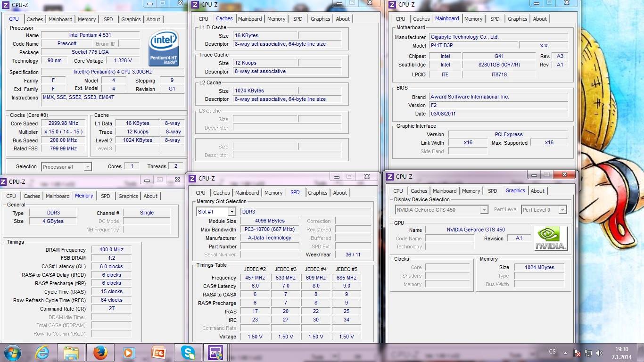Open About tab in the Processor window
The image size is (644, 362).
(x=153, y=19)
